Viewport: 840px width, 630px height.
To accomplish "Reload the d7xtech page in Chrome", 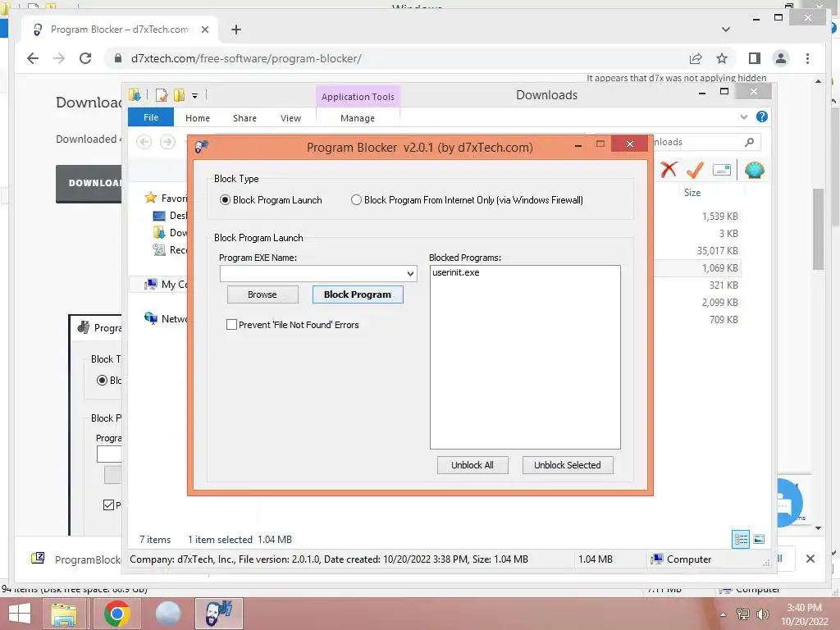I will pos(85,58).
